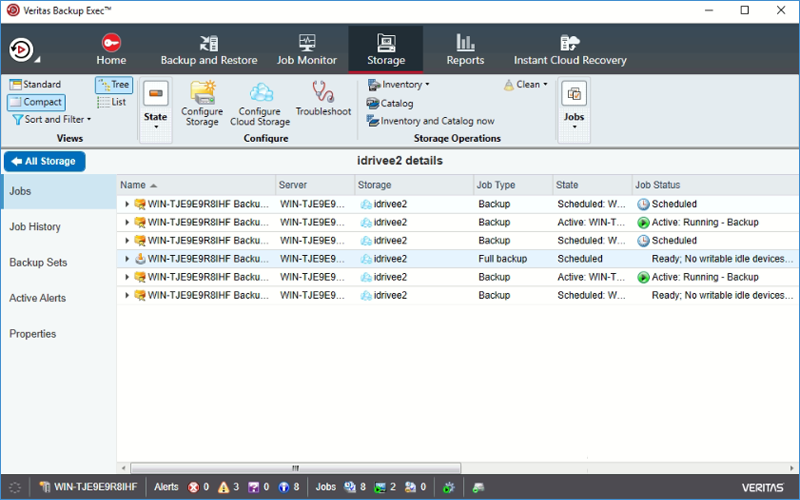This screenshot has width=800, height=500.
Task: Select the Storage tab
Action: click(x=386, y=49)
